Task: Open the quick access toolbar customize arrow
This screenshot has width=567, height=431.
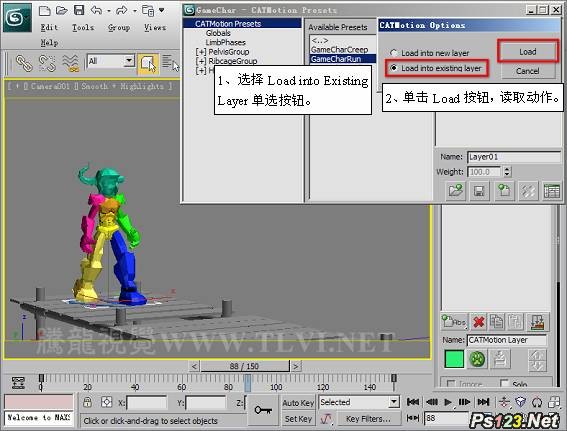Action: pyautogui.click(x=162, y=10)
